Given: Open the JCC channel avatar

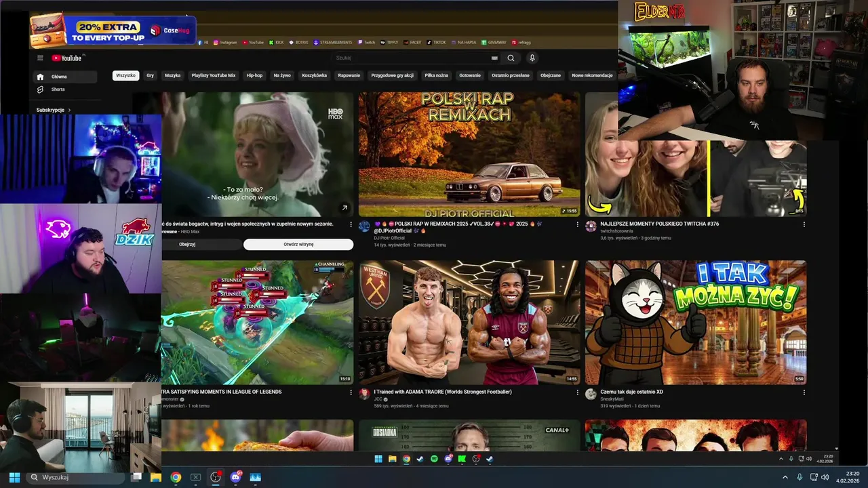Looking at the screenshot, I should pyautogui.click(x=364, y=394).
